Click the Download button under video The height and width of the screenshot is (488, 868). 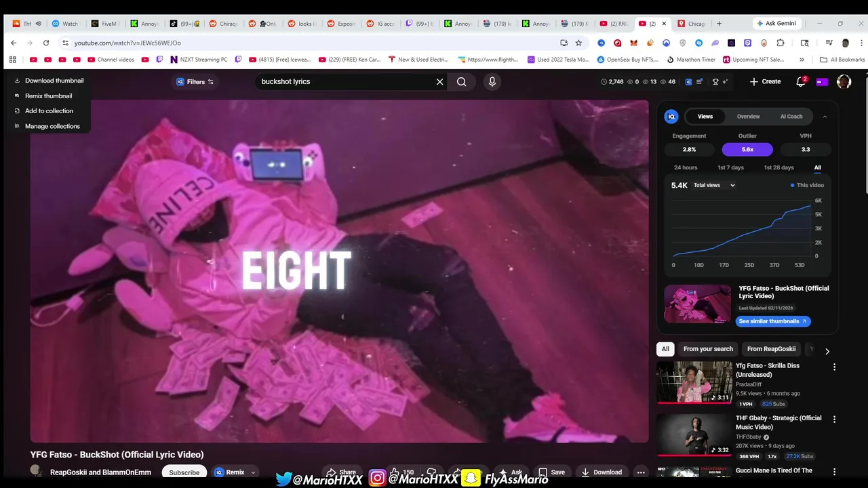601,472
